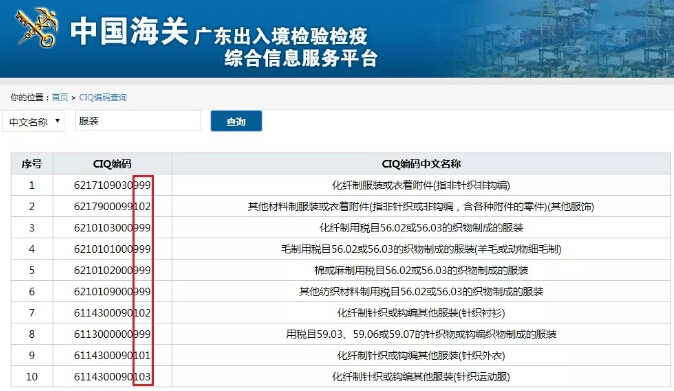
Task: Click the CIQ编码中文名称 column header
Action: pos(421,164)
